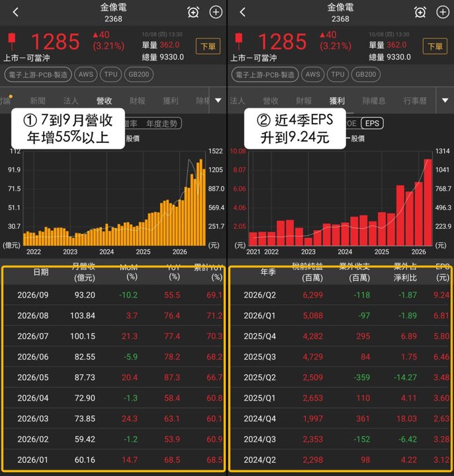Expand the tab list arrow on the 獲利 screen
The height and width of the screenshot is (476, 454).
click(445, 100)
